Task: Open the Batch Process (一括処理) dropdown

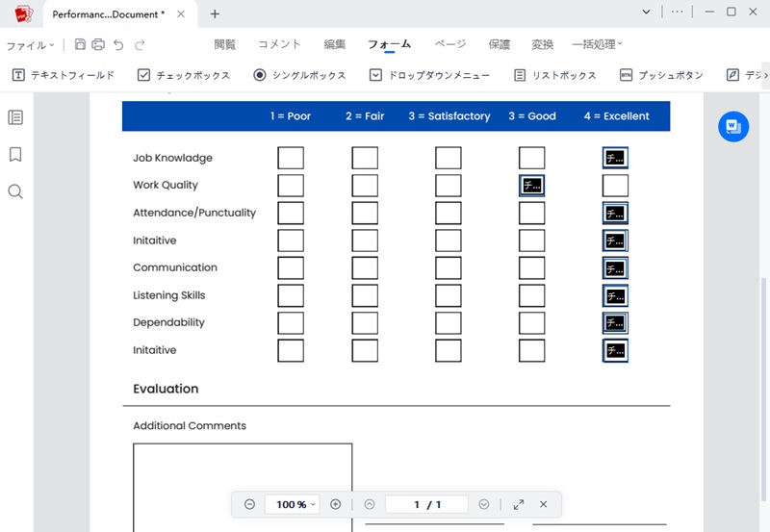Action: 597,44
